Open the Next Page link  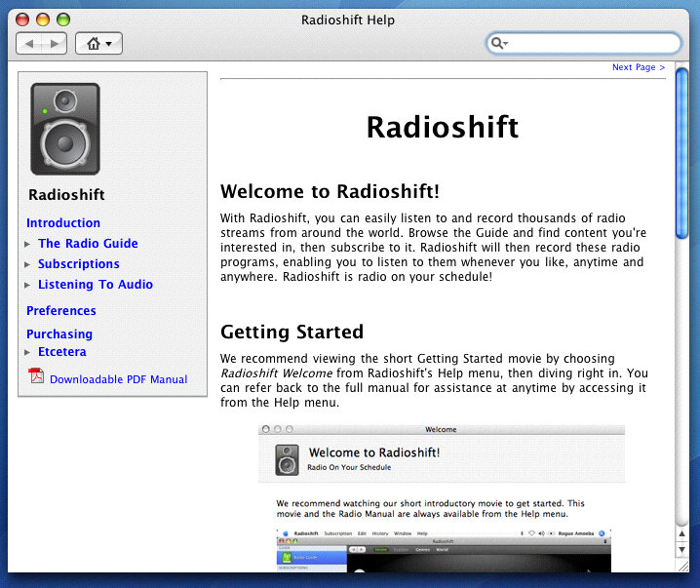pos(639,67)
